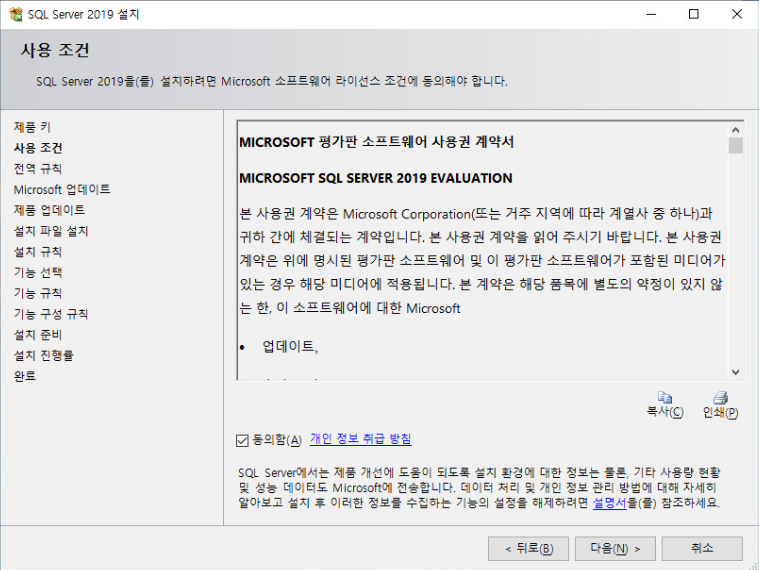Click the license text scroll down arrow
The width and height of the screenshot is (759, 570).
coord(736,372)
